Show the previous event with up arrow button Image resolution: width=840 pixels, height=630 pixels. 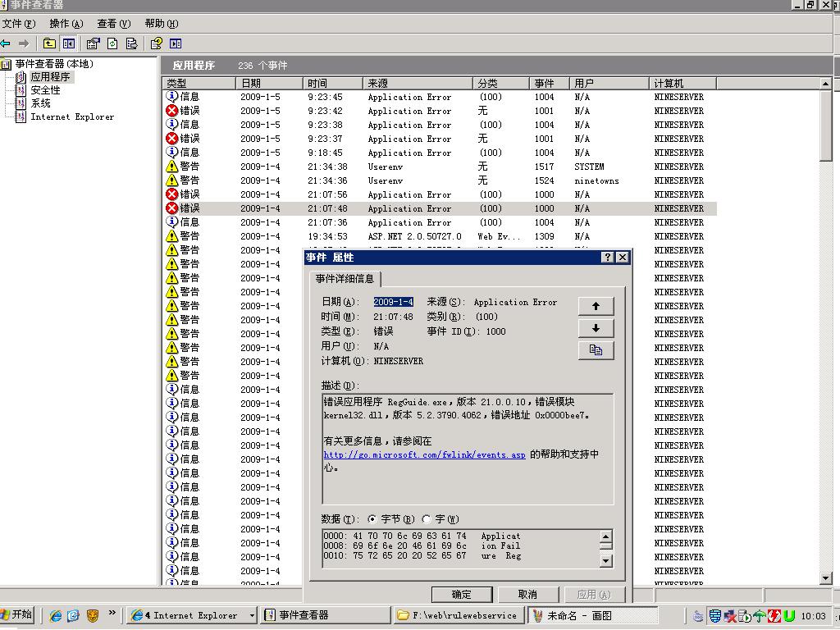coord(596,306)
